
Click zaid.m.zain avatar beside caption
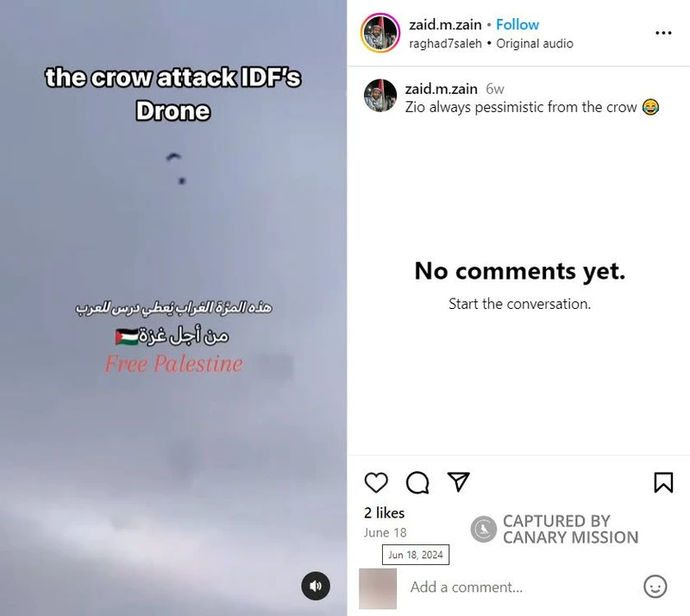coord(380,96)
